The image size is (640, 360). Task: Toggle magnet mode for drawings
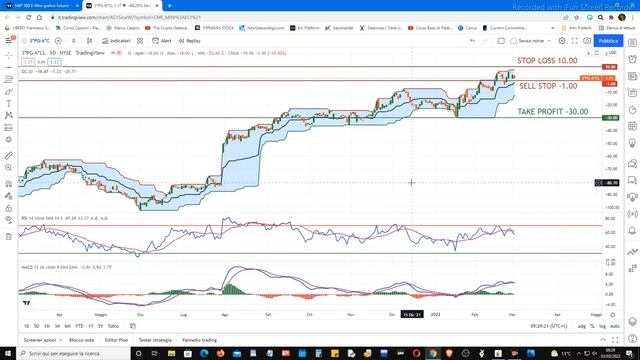9,184
